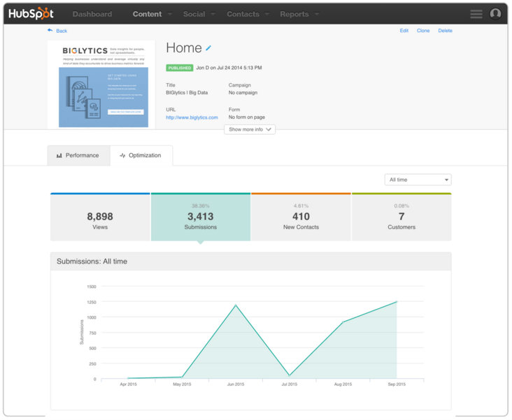Click the Biglytics page preview thumbnail
Viewport: 512px width, 420px height.
101,85
